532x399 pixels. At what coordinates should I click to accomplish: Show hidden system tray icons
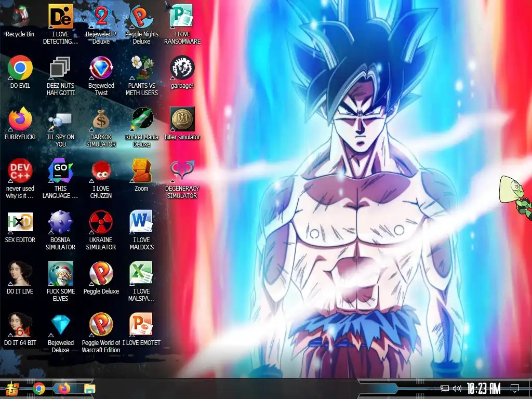click(x=432, y=389)
